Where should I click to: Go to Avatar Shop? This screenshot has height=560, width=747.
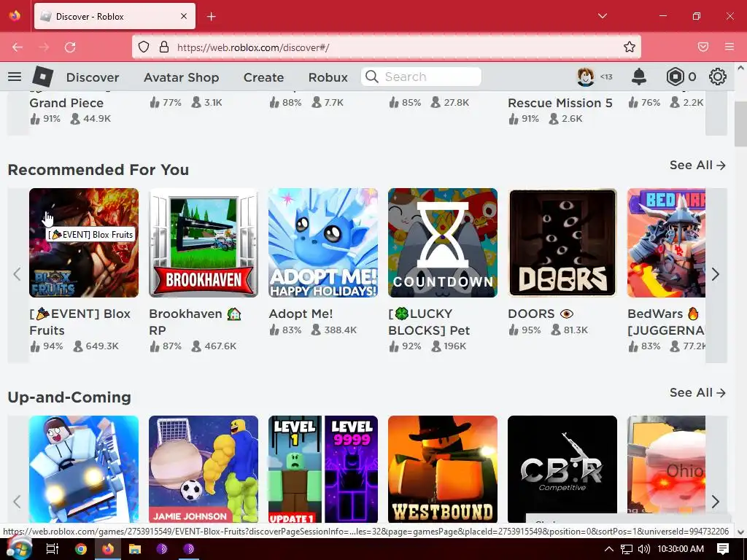click(181, 77)
